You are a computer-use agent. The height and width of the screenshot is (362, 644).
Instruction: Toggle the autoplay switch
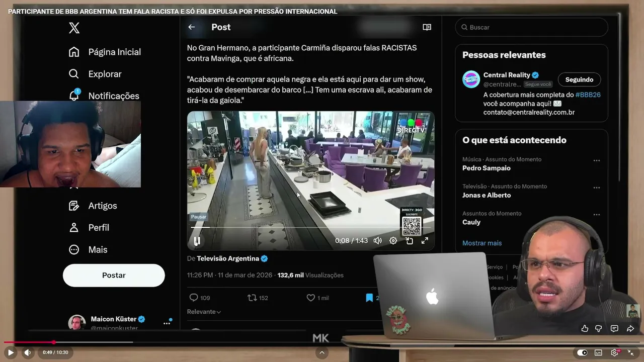coord(582,352)
